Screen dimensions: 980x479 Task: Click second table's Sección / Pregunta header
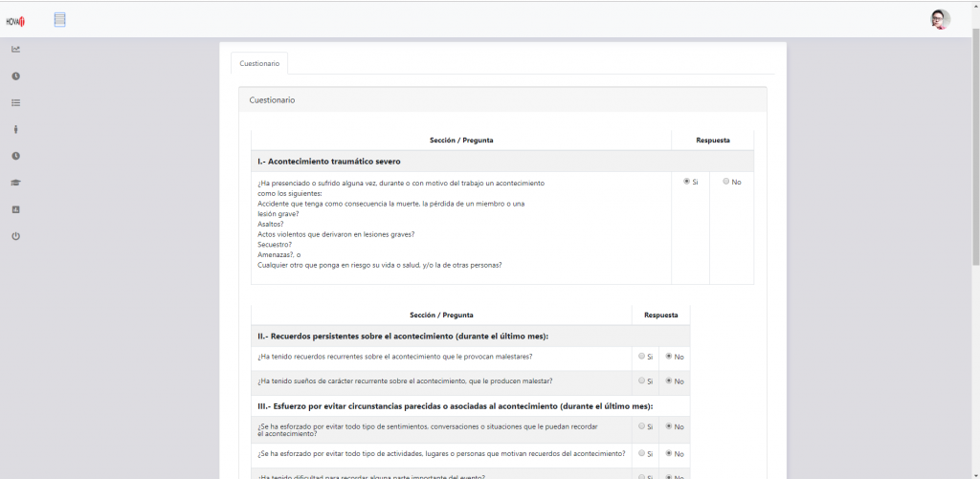[441, 316]
